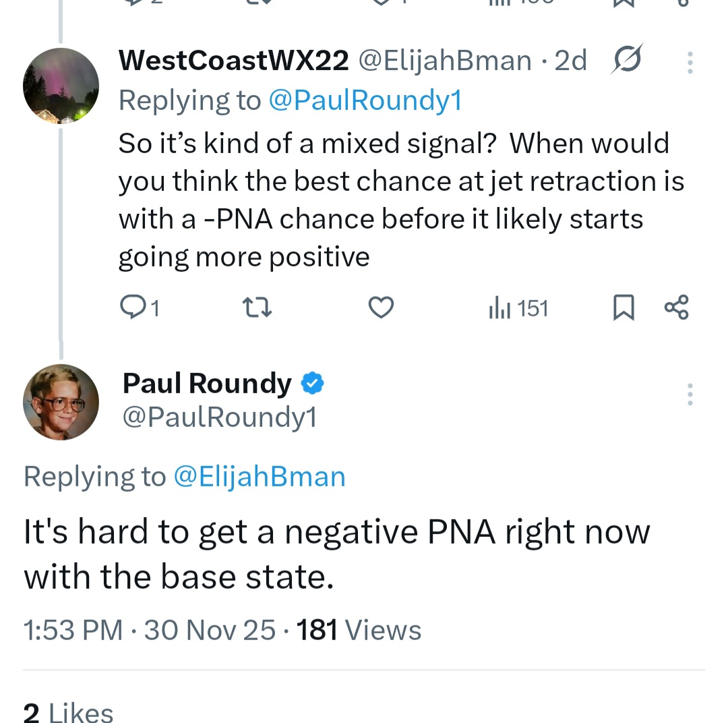Open Grok icon beside the 2d timestamp
This screenshot has width=728, height=723.
pyautogui.click(x=627, y=61)
